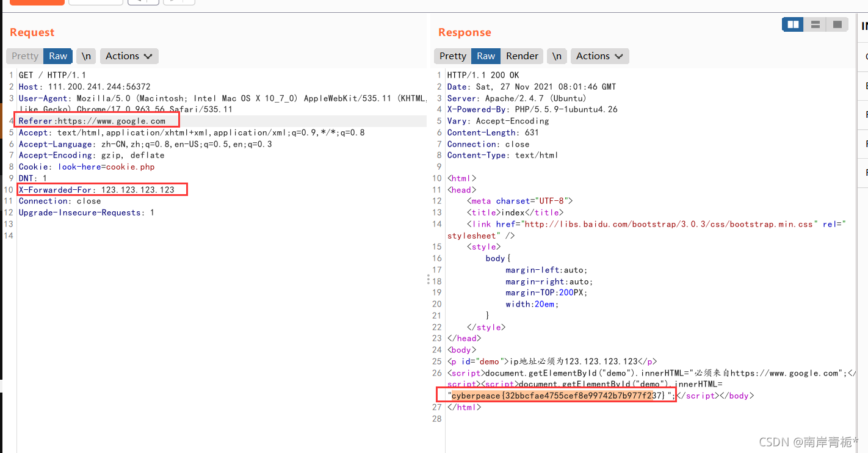Switch Response view to Raw tab
The height and width of the screenshot is (453, 868).
(486, 56)
